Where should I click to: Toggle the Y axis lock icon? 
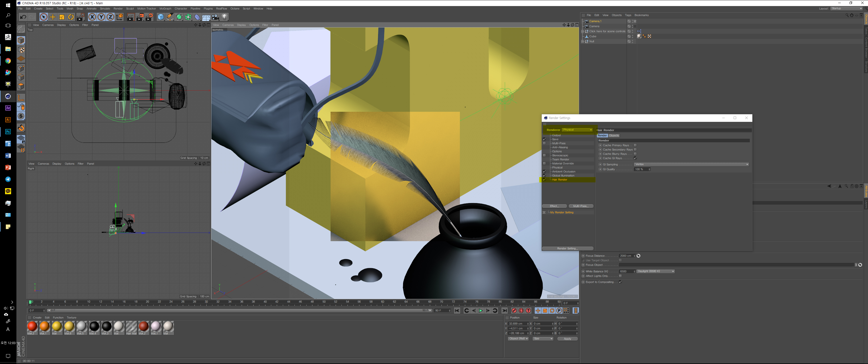click(101, 17)
